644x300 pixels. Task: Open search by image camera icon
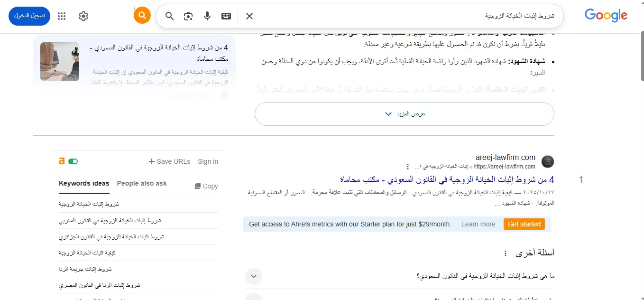tap(188, 16)
